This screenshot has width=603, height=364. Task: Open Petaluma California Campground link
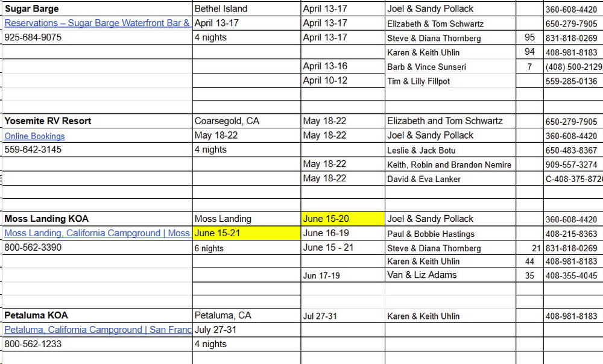click(x=98, y=330)
